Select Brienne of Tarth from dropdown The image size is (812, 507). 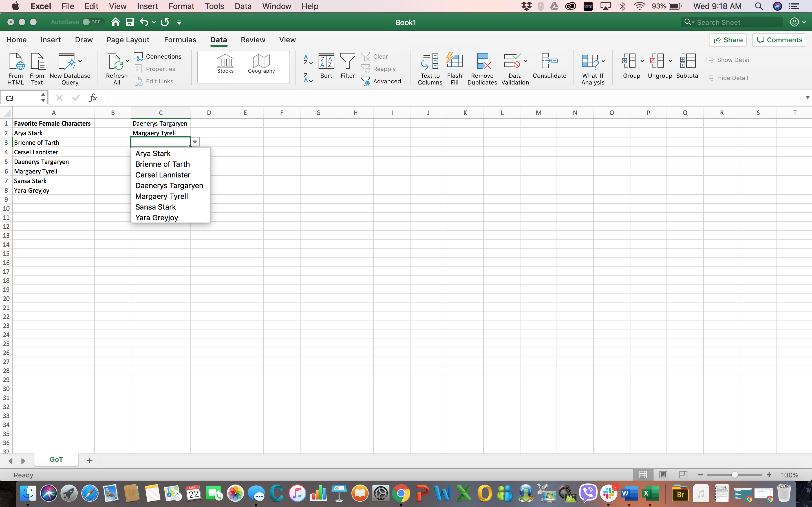coord(162,164)
